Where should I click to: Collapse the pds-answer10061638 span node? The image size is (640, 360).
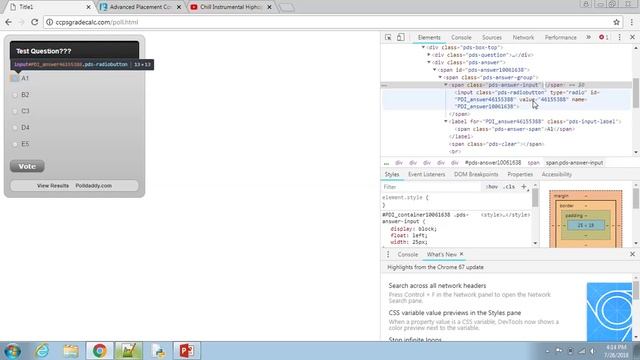pos(435,70)
